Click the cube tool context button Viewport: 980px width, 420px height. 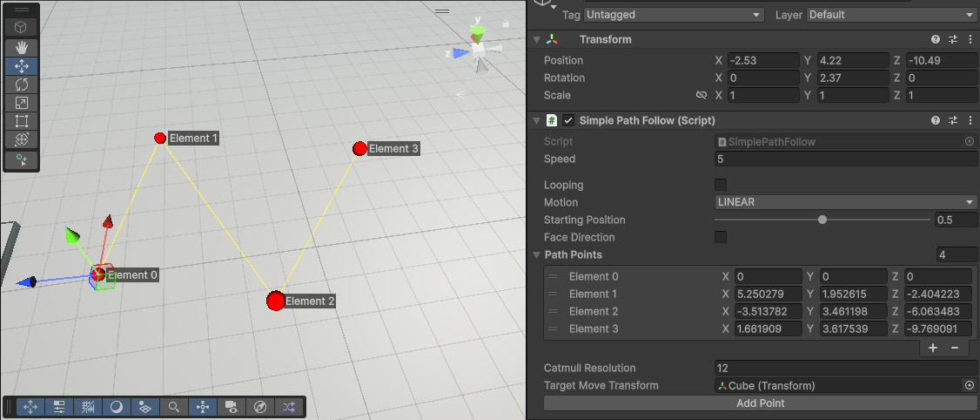(21, 27)
